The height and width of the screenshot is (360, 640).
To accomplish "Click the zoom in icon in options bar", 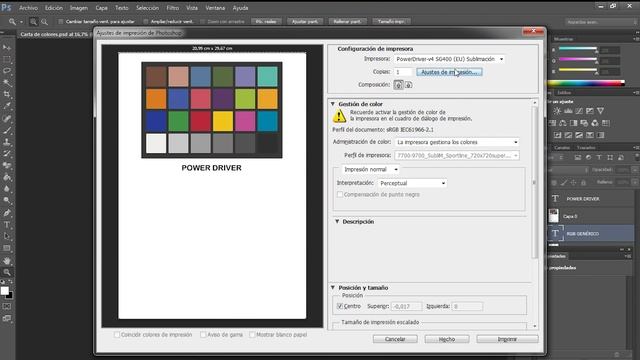I will pos(33,22).
